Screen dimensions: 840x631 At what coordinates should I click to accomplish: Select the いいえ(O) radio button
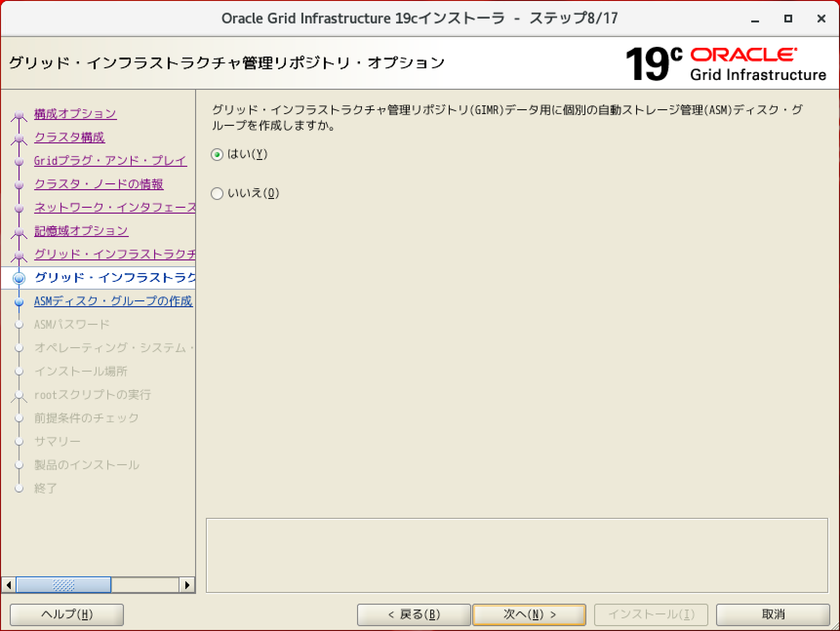click(x=217, y=194)
